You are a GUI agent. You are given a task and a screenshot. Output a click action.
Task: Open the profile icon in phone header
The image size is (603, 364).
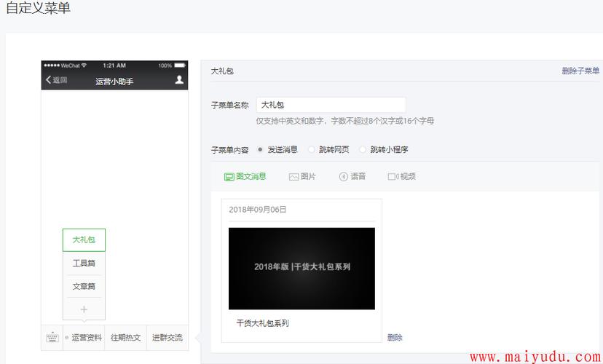(x=179, y=79)
